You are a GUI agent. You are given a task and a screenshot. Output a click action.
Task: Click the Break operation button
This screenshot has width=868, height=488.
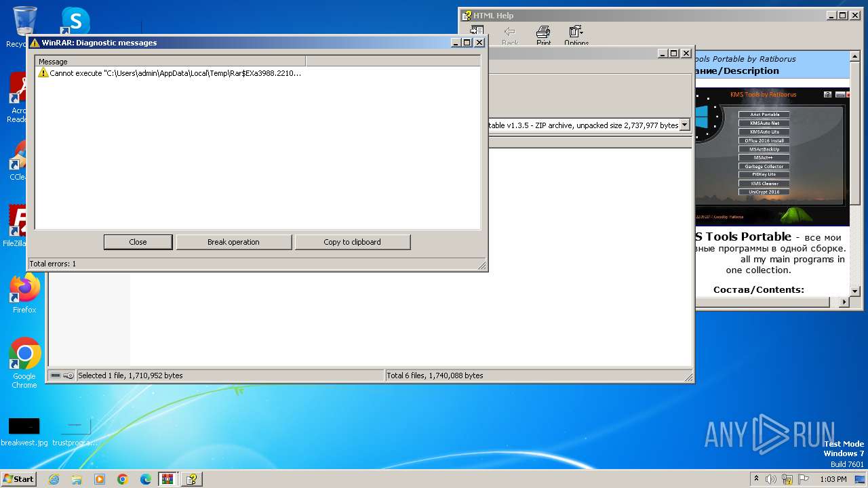coord(233,242)
